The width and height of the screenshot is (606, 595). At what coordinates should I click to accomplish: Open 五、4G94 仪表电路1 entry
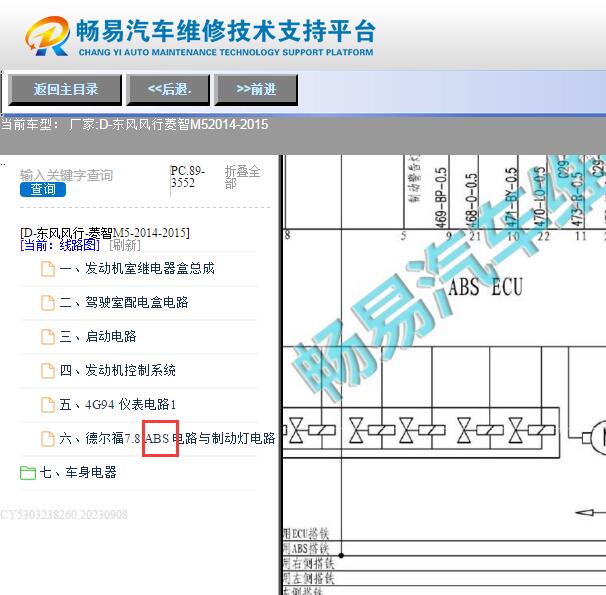[x=117, y=405]
